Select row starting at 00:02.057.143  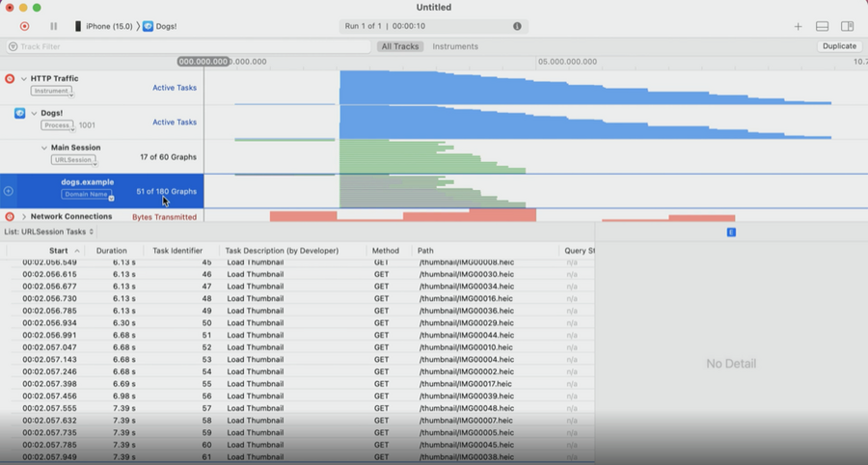click(x=297, y=359)
